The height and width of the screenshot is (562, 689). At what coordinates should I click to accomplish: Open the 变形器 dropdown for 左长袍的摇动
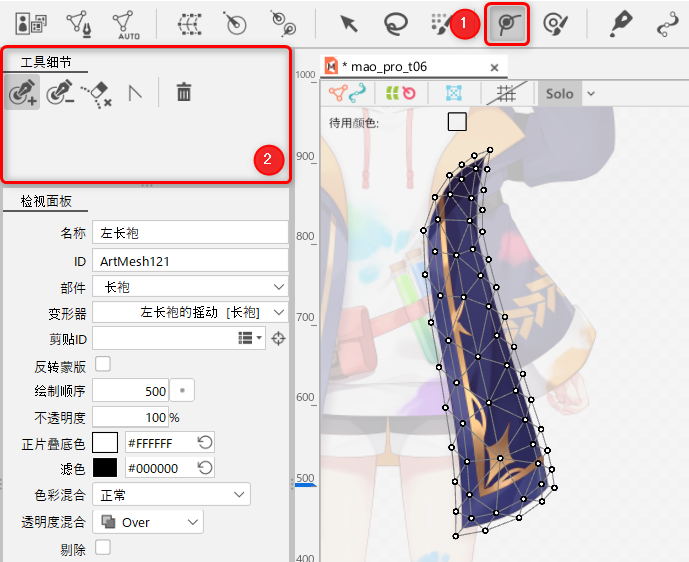(190, 313)
